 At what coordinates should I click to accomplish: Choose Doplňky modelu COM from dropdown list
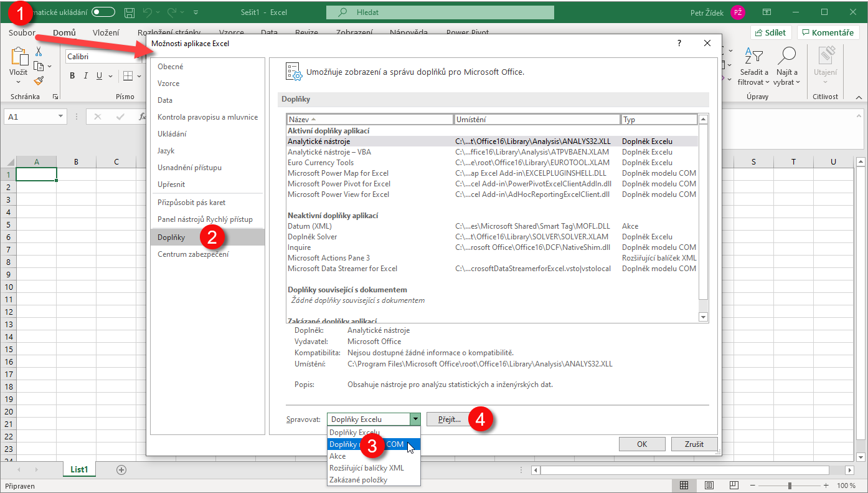[x=374, y=444]
